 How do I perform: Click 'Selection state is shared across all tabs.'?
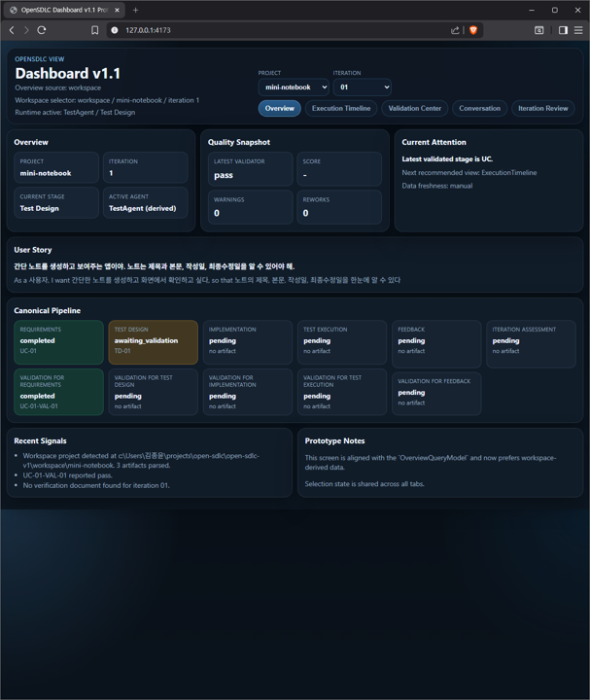coord(364,484)
